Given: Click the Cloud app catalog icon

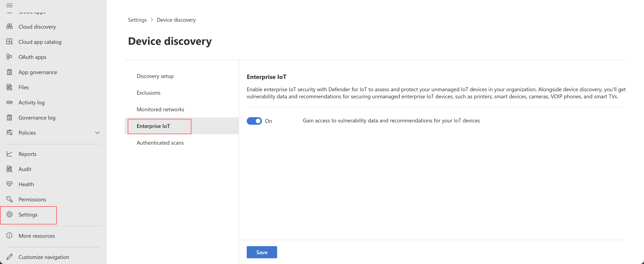Looking at the screenshot, I should pyautogui.click(x=10, y=41).
